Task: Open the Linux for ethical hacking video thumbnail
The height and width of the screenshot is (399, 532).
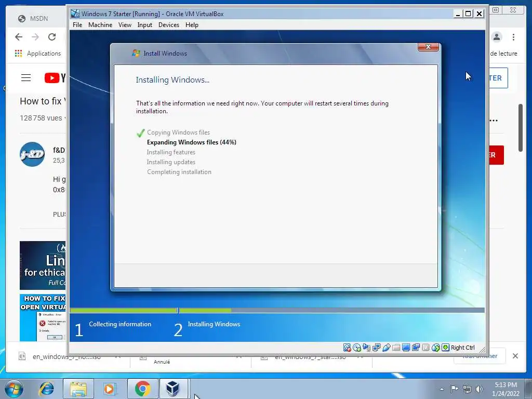Action: 43,265
